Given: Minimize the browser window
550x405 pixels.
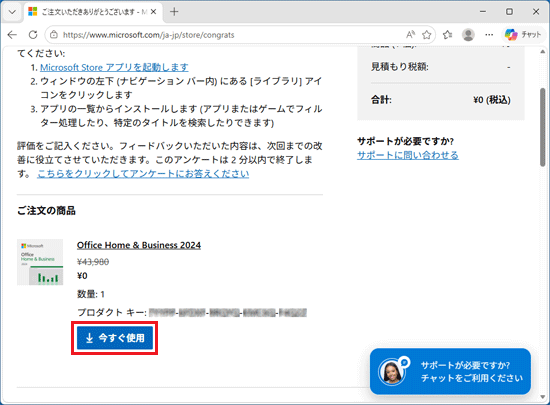Looking at the screenshot, I should pyautogui.click(x=483, y=12).
